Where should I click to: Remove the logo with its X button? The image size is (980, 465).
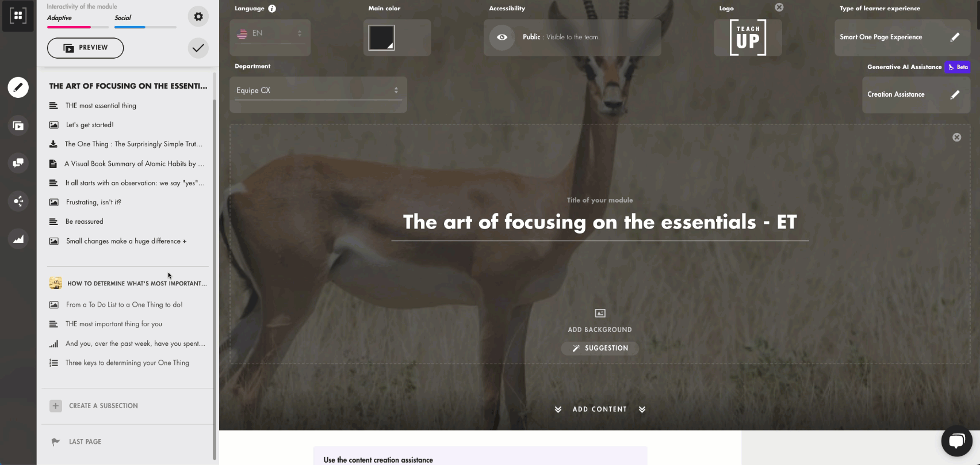[x=779, y=7]
